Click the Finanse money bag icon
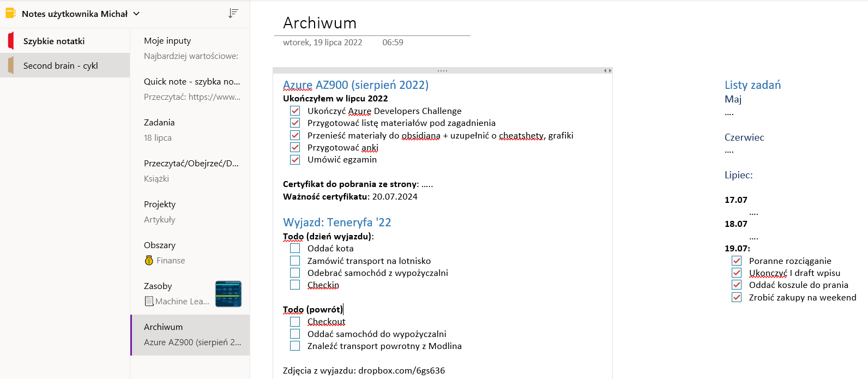 (149, 261)
